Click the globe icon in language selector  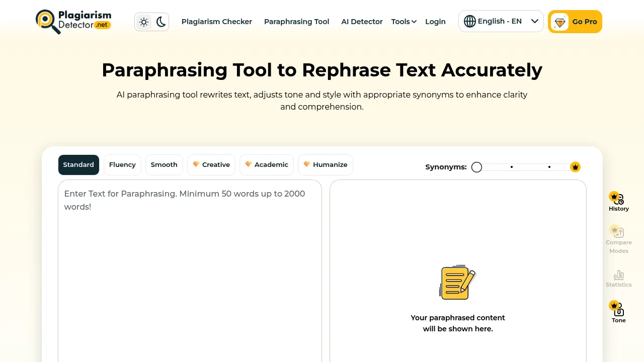click(470, 21)
